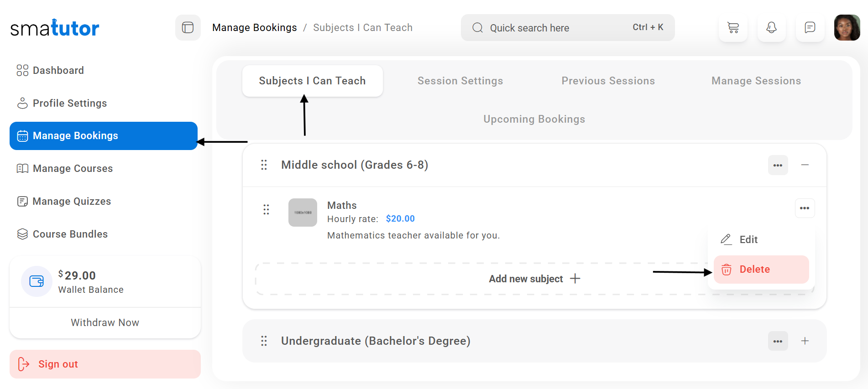Open the shopping cart icon
This screenshot has height=389, width=868.
733,28
